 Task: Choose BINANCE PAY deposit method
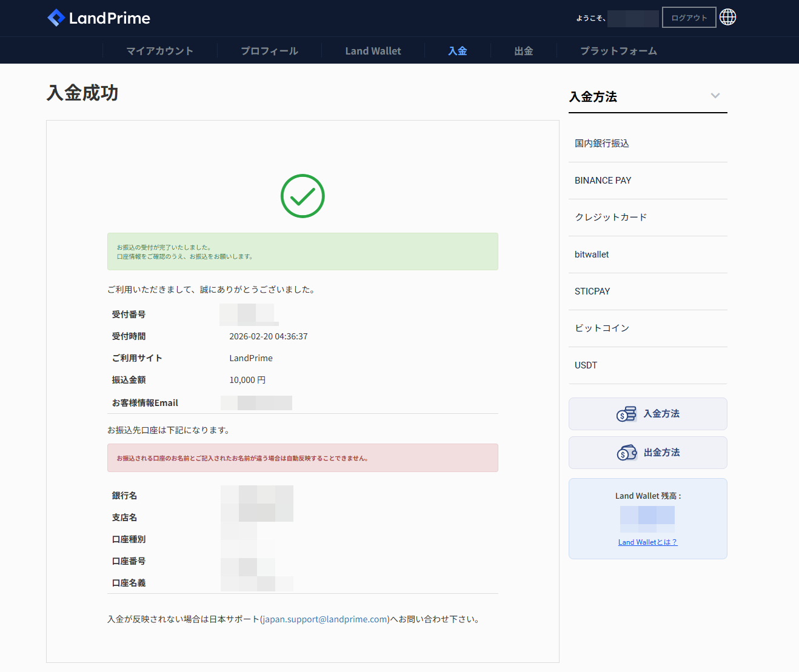coord(647,181)
